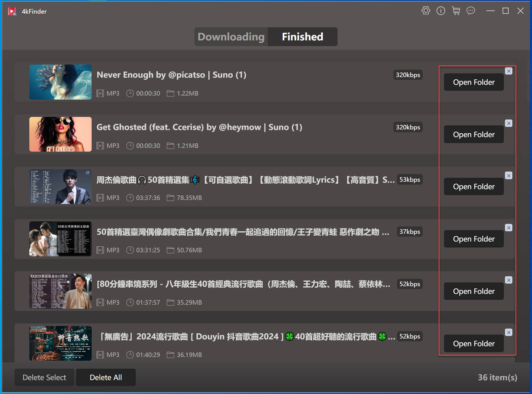
Task: Click the feedback chat bubble icon
Action: point(471,11)
